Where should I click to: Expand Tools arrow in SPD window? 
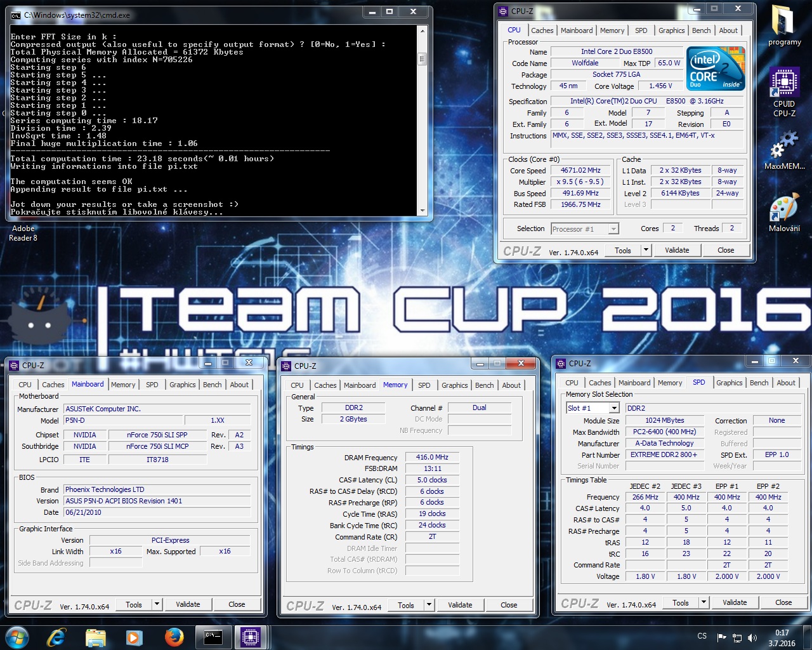click(704, 602)
